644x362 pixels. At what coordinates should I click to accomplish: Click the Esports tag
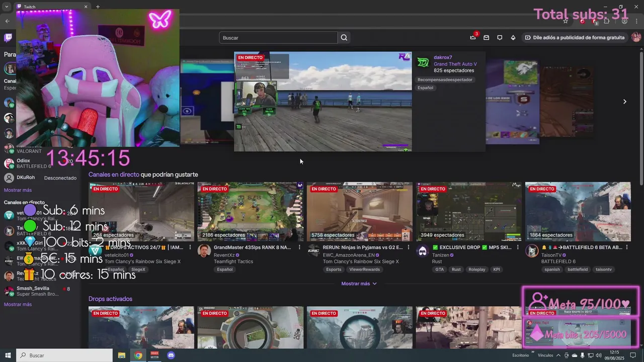(x=334, y=269)
